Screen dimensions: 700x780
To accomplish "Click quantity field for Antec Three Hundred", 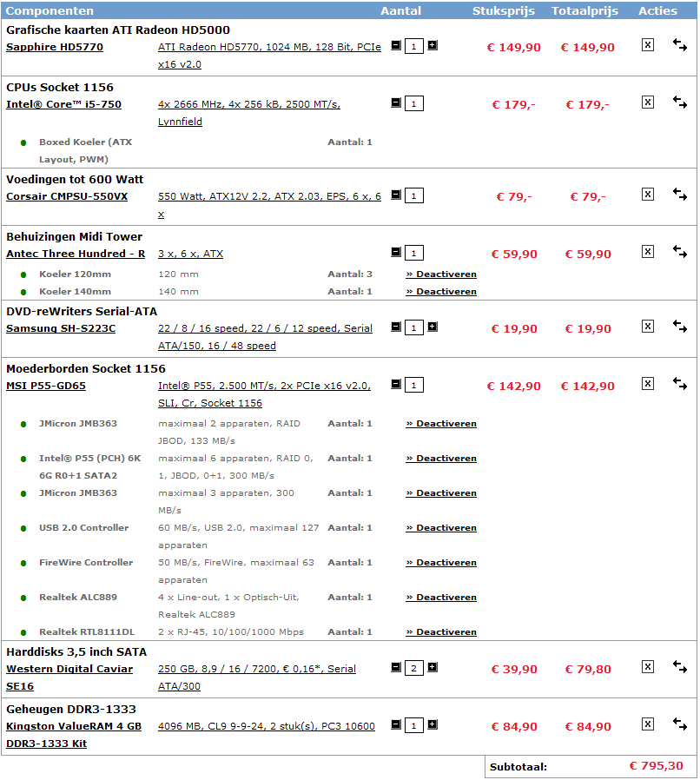I will [x=414, y=254].
